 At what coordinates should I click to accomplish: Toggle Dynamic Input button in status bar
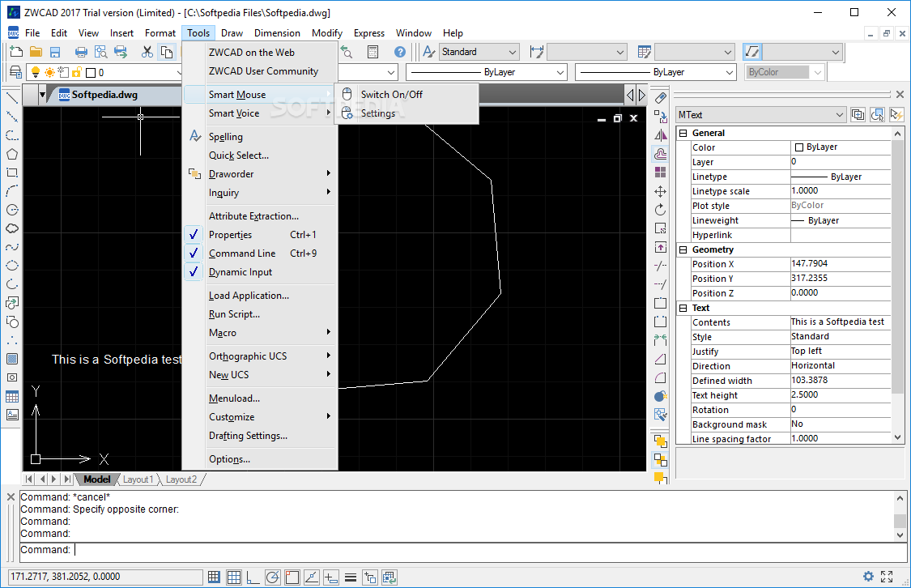[331, 577]
